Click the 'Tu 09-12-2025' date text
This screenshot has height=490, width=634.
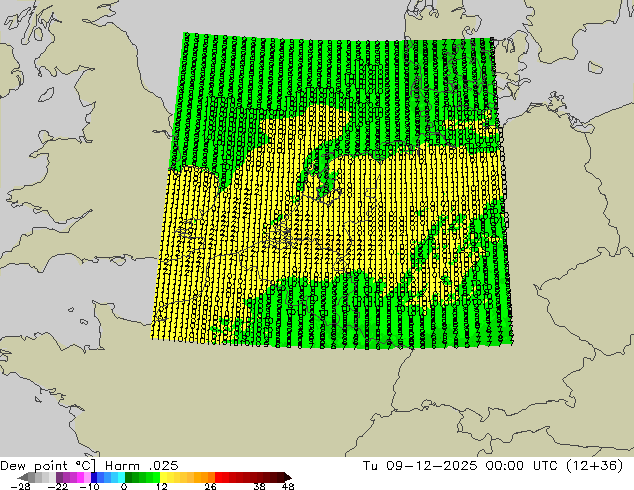[x=420, y=465]
